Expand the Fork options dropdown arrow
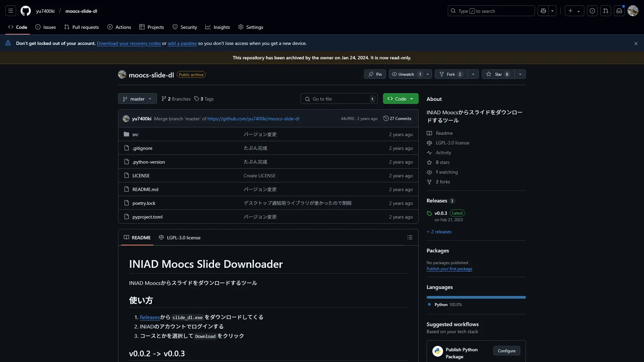The width and height of the screenshot is (644, 362). coord(473,74)
